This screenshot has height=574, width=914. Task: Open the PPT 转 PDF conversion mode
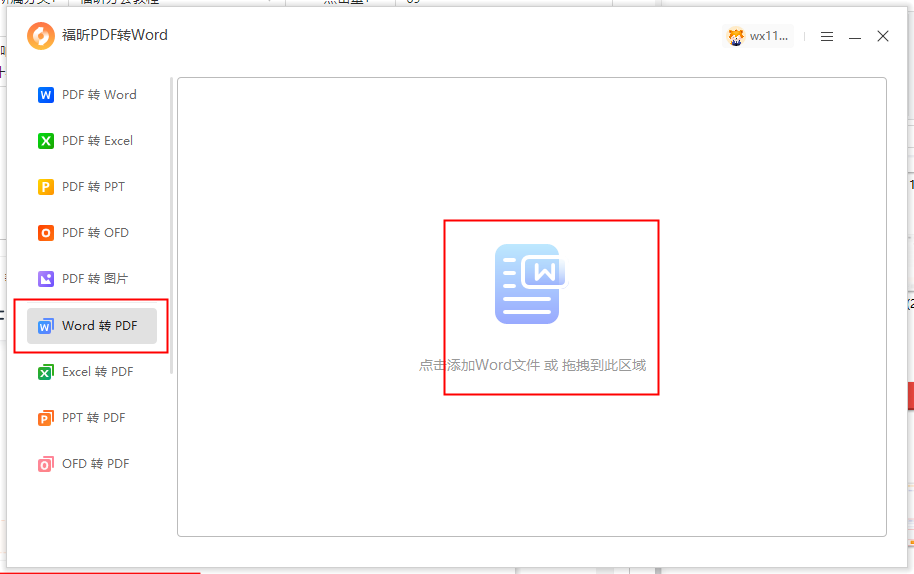92,418
